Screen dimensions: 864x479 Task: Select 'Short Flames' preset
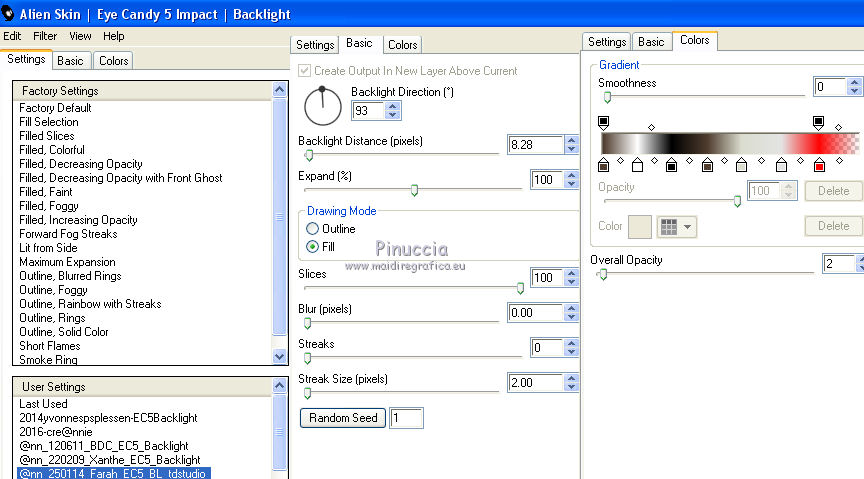(50, 346)
